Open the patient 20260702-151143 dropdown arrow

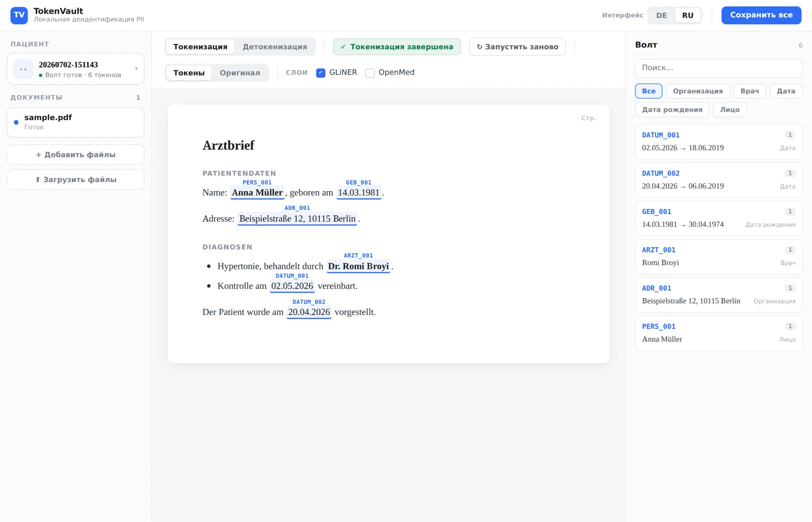click(x=136, y=69)
